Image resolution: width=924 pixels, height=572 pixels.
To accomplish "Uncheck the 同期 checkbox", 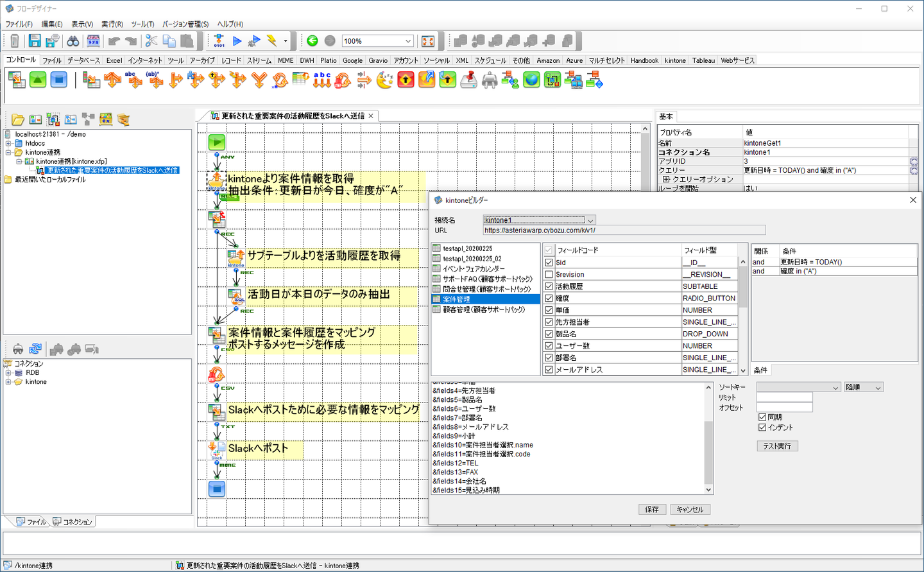I will click(762, 417).
